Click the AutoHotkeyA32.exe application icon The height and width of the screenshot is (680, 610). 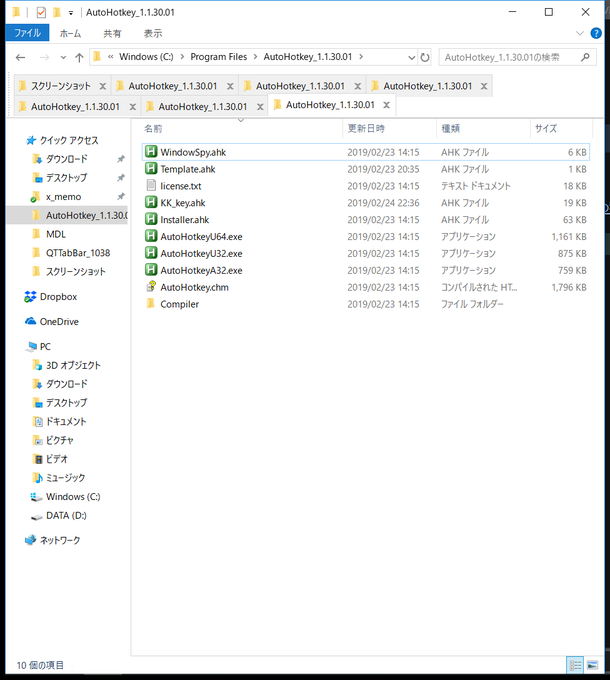pyautogui.click(x=150, y=270)
